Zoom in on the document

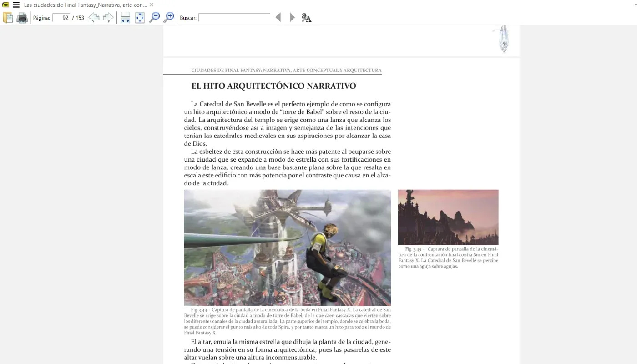pos(168,17)
